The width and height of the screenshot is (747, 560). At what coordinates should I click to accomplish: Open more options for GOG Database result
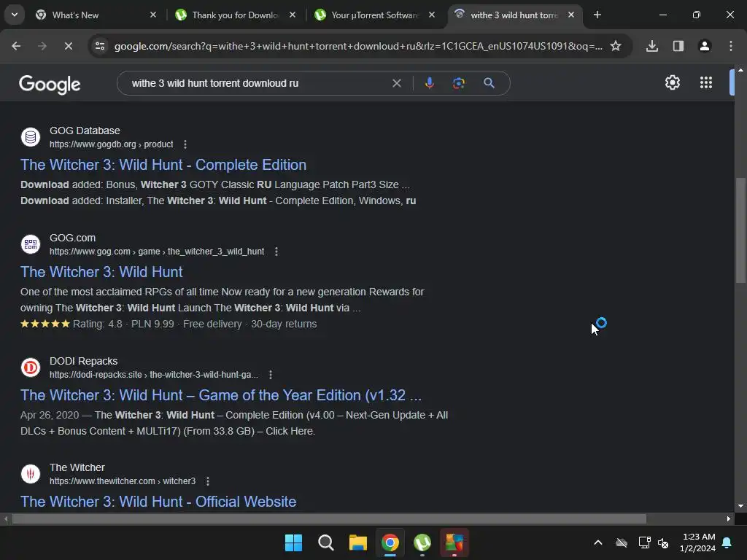coord(185,144)
